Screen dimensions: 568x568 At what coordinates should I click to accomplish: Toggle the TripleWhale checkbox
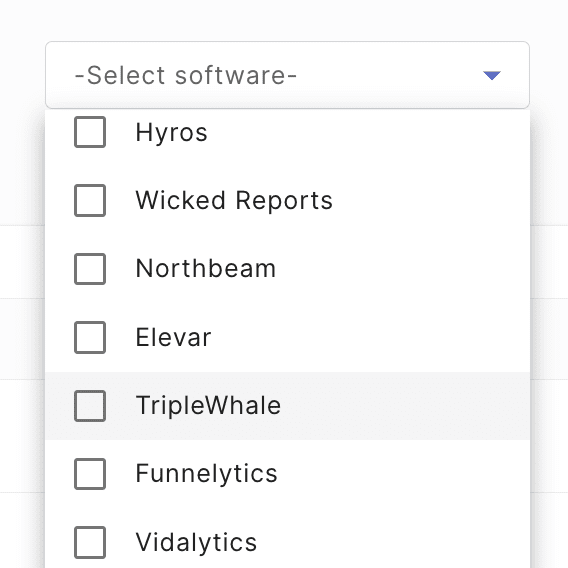click(x=90, y=406)
